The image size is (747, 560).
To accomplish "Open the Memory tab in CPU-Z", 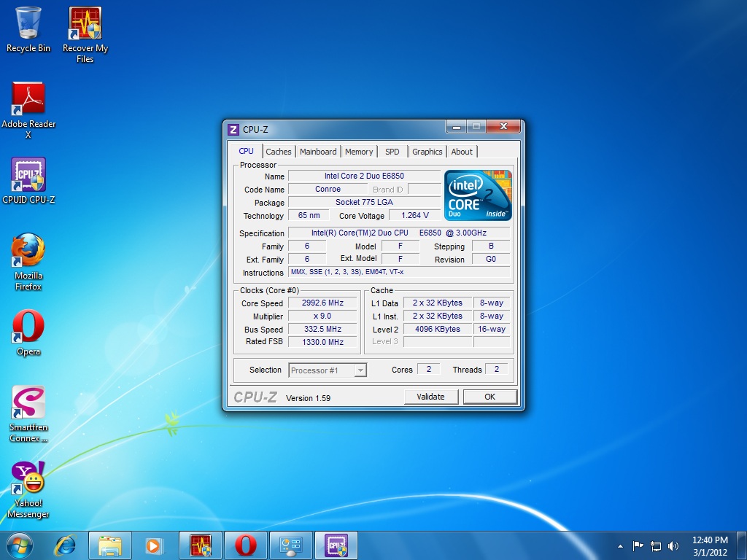I will (359, 151).
